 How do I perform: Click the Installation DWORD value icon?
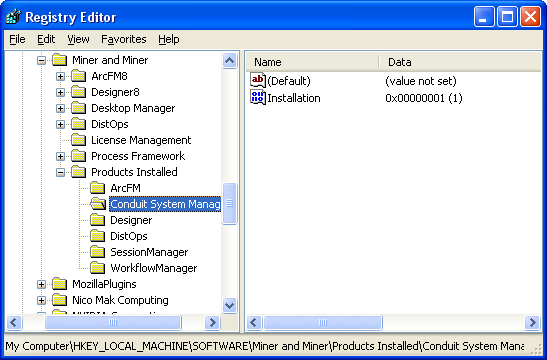pyautogui.click(x=258, y=97)
